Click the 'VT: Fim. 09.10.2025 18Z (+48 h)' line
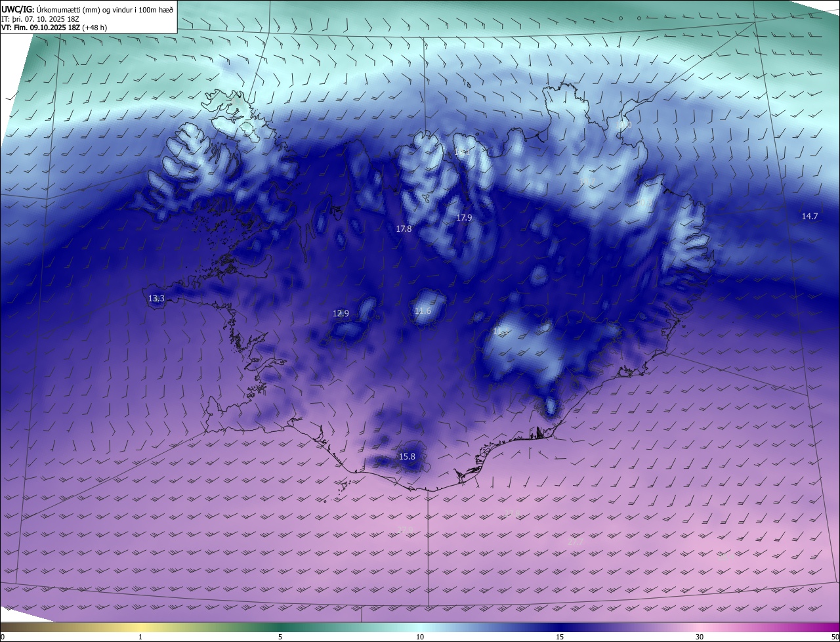The image size is (840, 642). click(x=54, y=28)
